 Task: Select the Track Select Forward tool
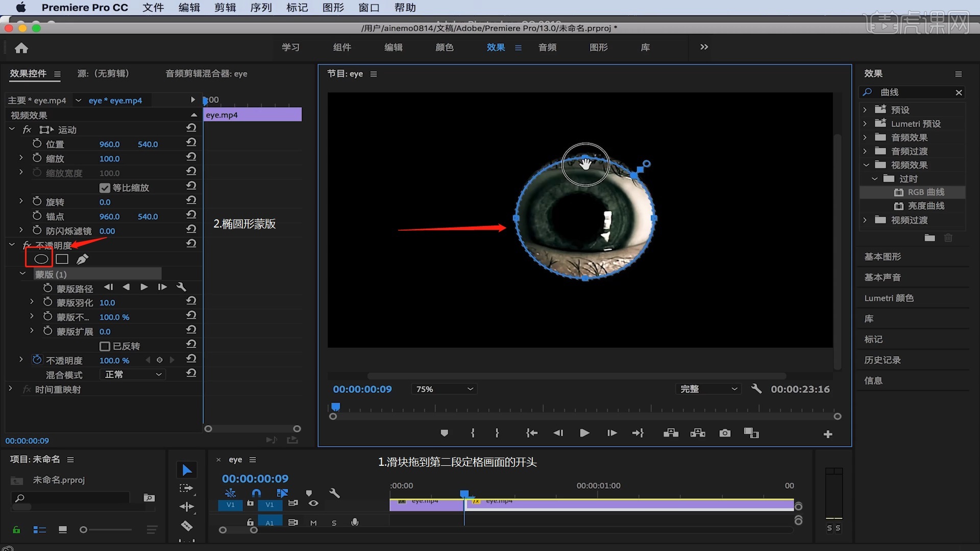187,488
